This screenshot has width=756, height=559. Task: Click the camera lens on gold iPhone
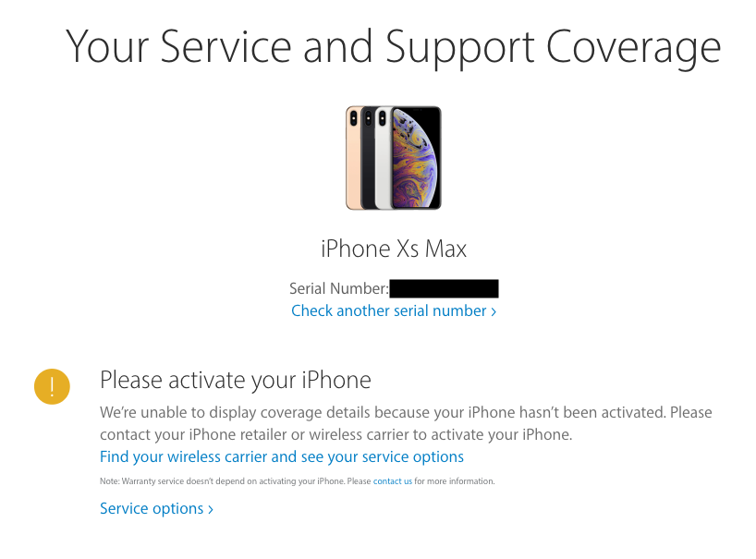(x=353, y=118)
